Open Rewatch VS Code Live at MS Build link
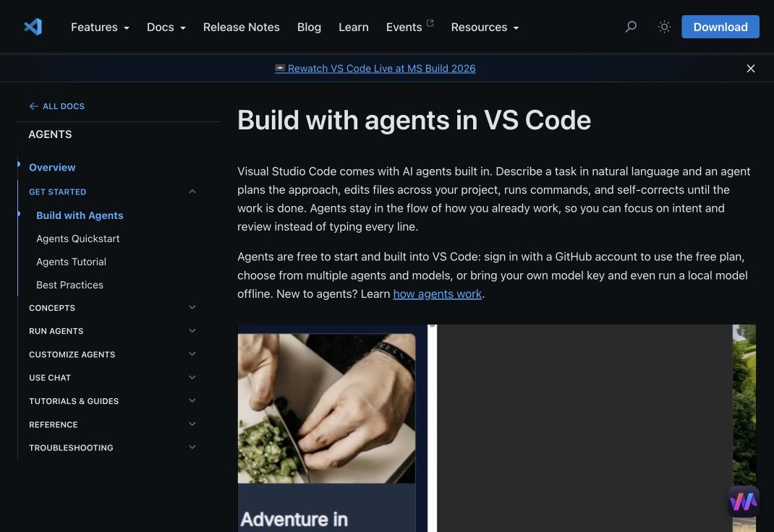Image resolution: width=774 pixels, height=532 pixels. click(x=375, y=69)
